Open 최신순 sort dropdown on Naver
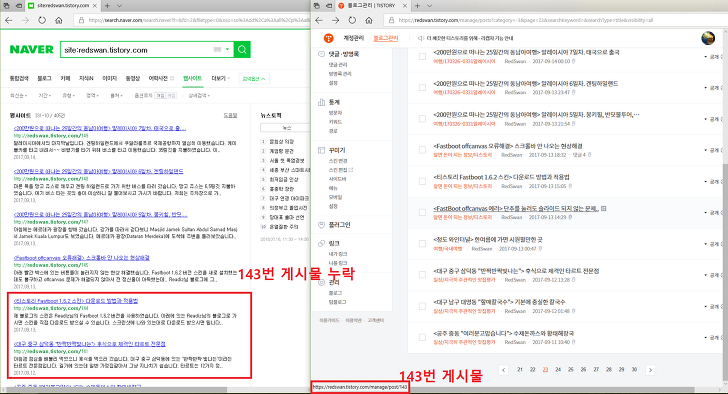This screenshot has width=728, height=394. [x=19, y=96]
